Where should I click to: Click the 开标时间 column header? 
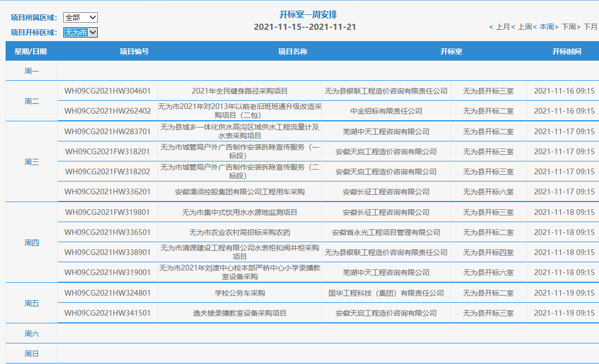point(567,51)
